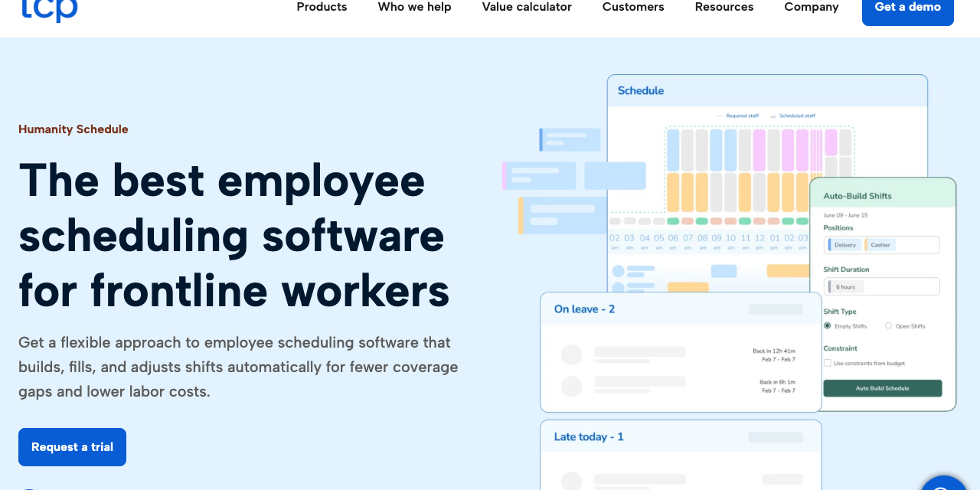Image resolution: width=980 pixels, height=490 pixels.
Task: Click the 6 hours shift duration field
Action: 882,286
